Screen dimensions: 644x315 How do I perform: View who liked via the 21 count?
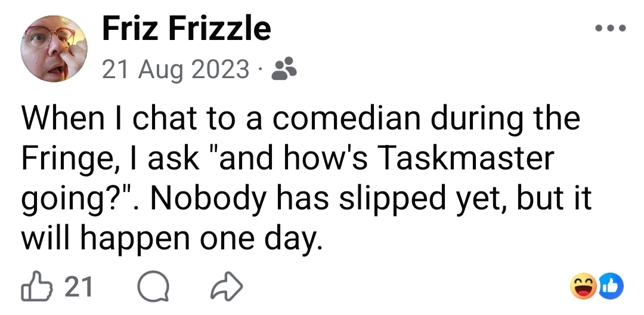78,288
